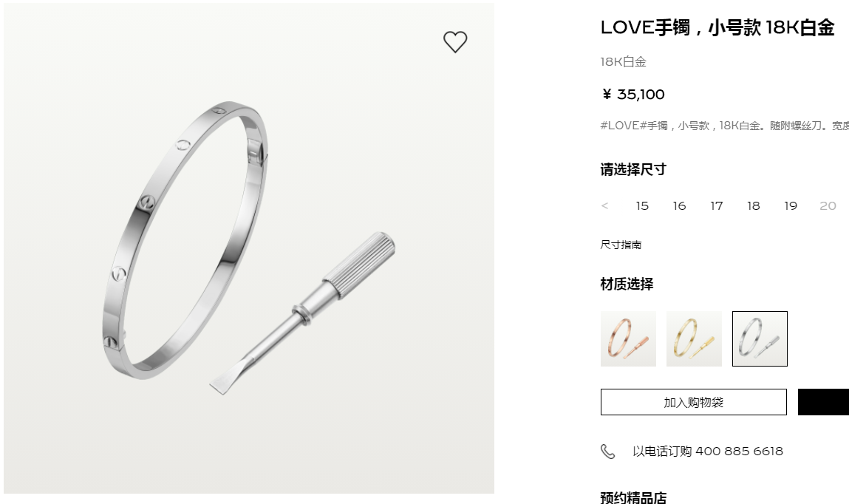
Task: Click 加入购物袋 add to bag button
Action: [x=694, y=402]
